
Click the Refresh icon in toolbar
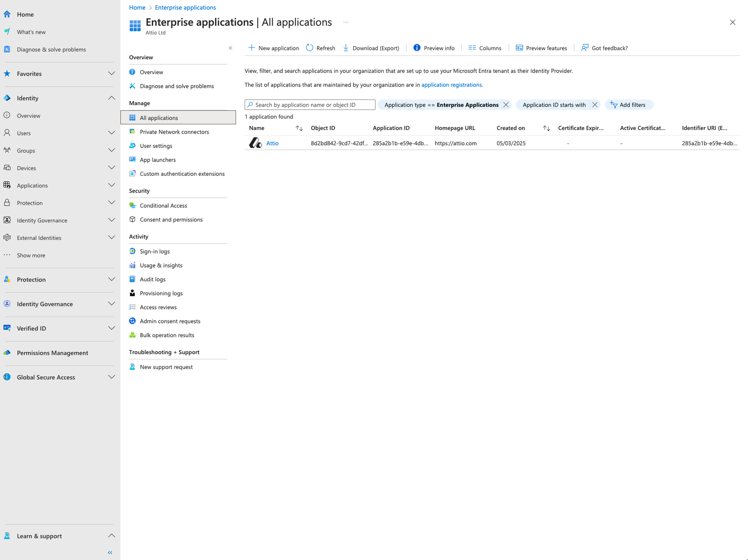(309, 48)
